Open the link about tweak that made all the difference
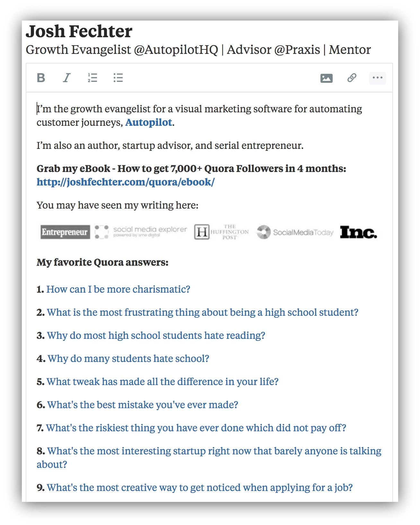This screenshot has width=420, height=525. click(x=162, y=382)
